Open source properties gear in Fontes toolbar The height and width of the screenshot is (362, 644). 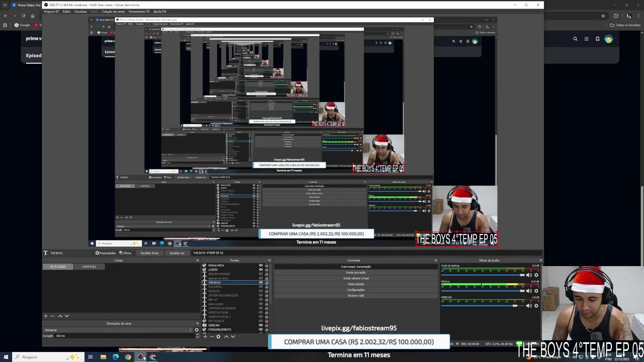pos(218,336)
